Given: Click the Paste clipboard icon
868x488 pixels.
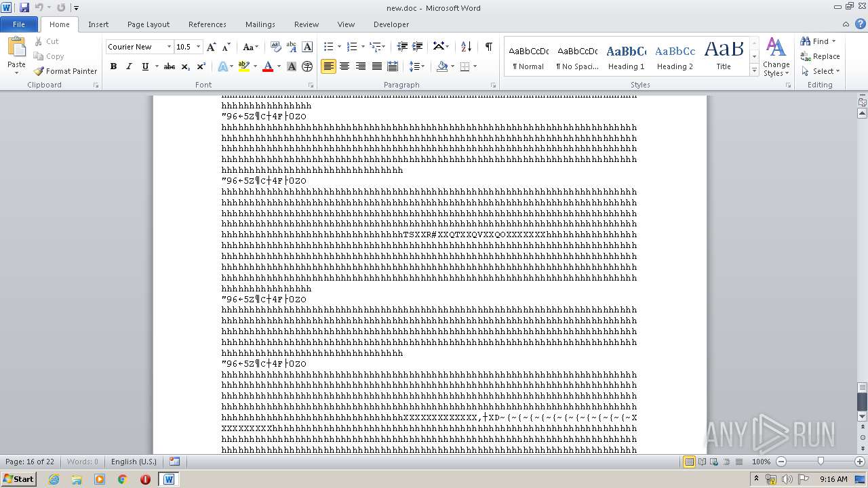Looking at the screenshot, I should pos(16,47).
